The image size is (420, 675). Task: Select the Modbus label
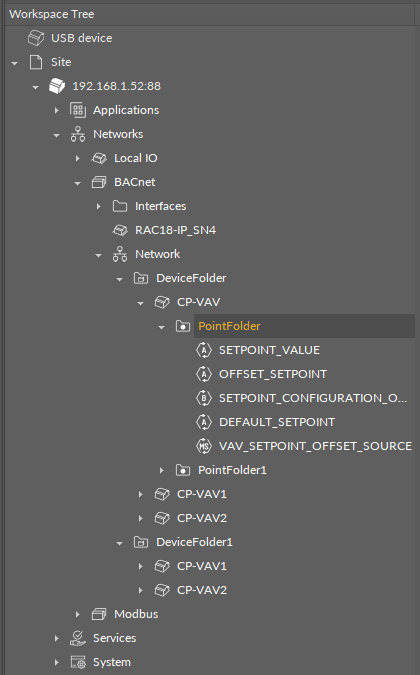[x=136, y=614]
